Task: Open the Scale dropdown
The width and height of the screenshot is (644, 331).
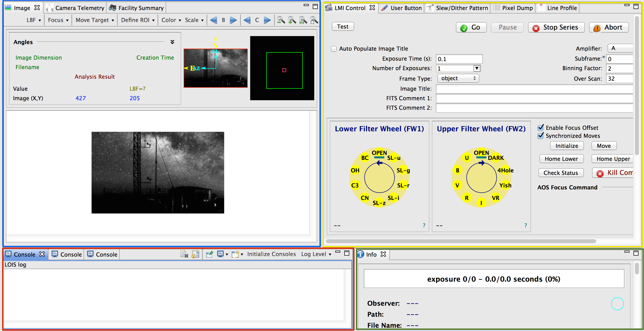Action: pos(194,20)
